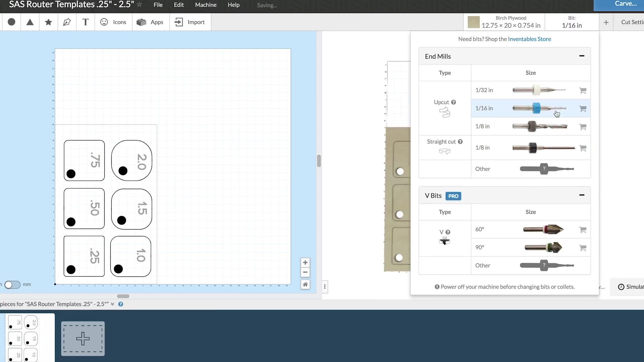Screen dimensions: 644x362
Task: Toggle the inch/mm unit switch
Action: point(12,285)
